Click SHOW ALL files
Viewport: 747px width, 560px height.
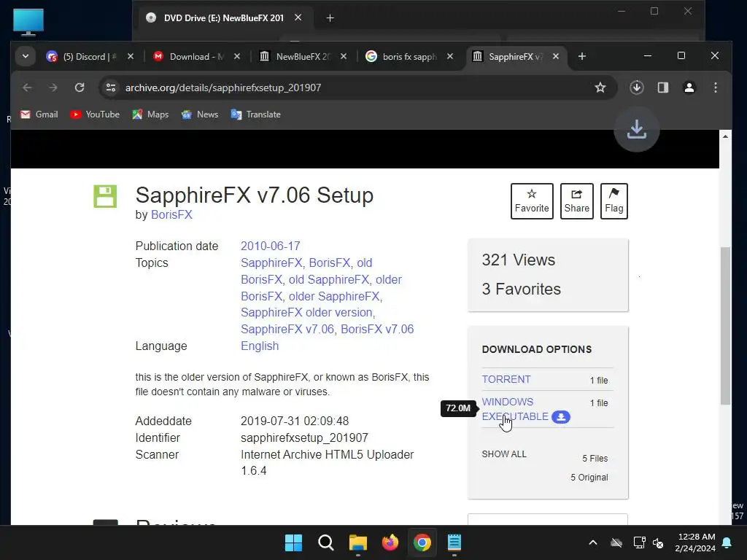point(504,454)
